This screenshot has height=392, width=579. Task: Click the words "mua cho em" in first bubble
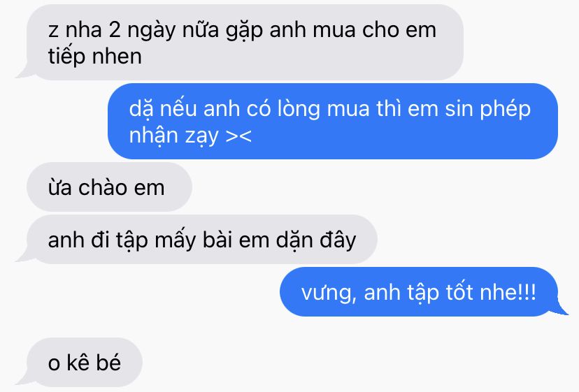pyautogui.click(x=374, y=30)
